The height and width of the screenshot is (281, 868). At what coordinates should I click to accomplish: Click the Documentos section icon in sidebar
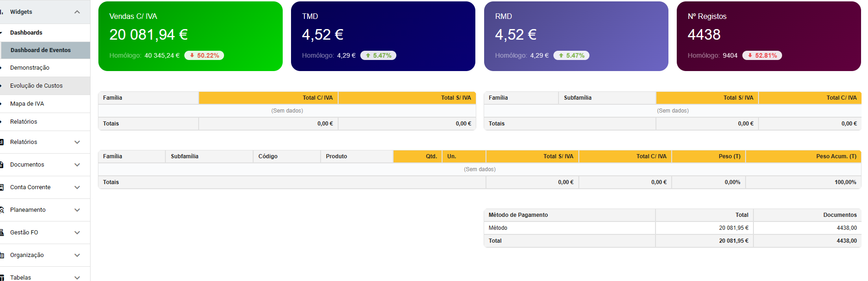[2, 165]
